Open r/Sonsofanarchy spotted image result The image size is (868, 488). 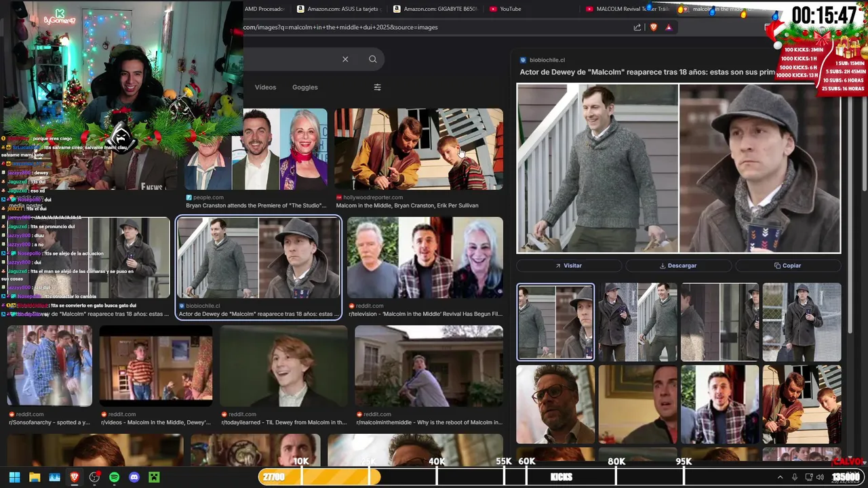click(x=50, y=366)
